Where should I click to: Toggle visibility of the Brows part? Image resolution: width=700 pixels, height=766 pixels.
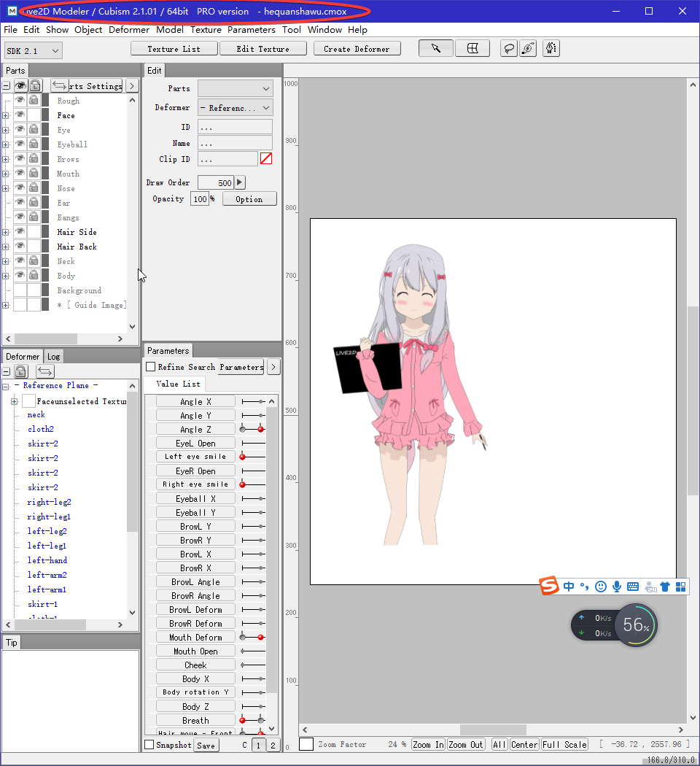20,159
